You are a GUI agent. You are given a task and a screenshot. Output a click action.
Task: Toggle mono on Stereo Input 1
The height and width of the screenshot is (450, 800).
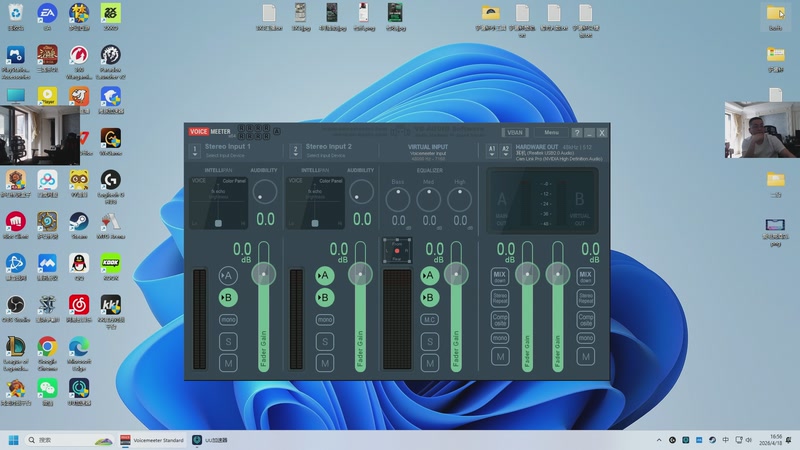[227, 320]
